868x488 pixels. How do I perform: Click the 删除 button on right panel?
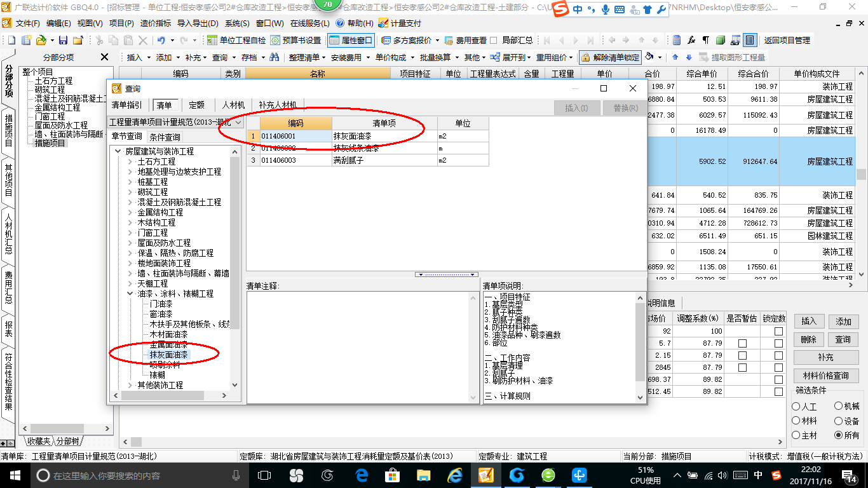tap(808, 339)
